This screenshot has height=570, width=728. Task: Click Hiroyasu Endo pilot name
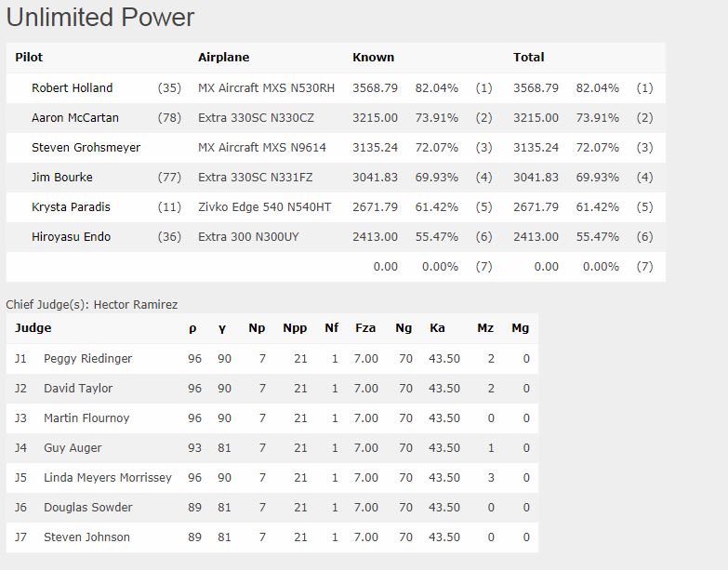pos(71,237)
